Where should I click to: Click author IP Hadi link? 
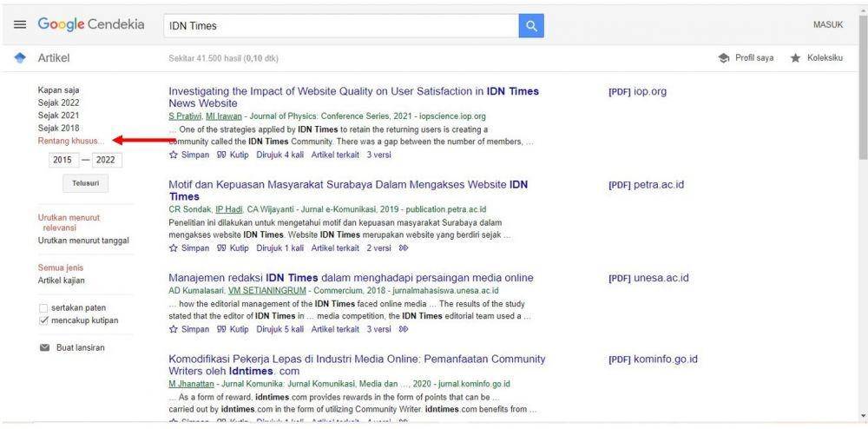click(x=229, y=209)
